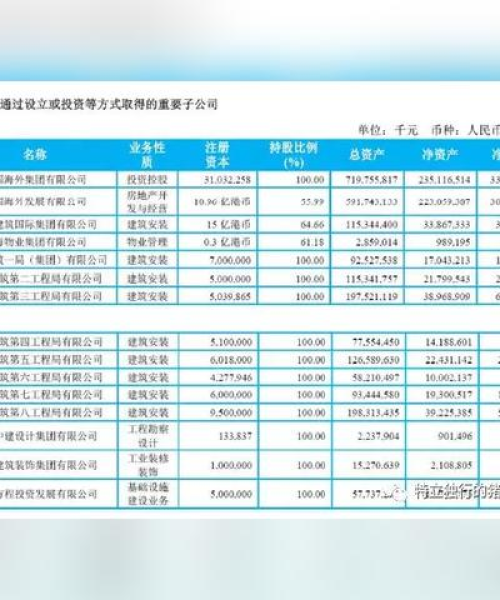Click the title 通过设立或投资等方式取得的重要子公司
Viewport: 500px width, 600px height.
click(109, 104)
